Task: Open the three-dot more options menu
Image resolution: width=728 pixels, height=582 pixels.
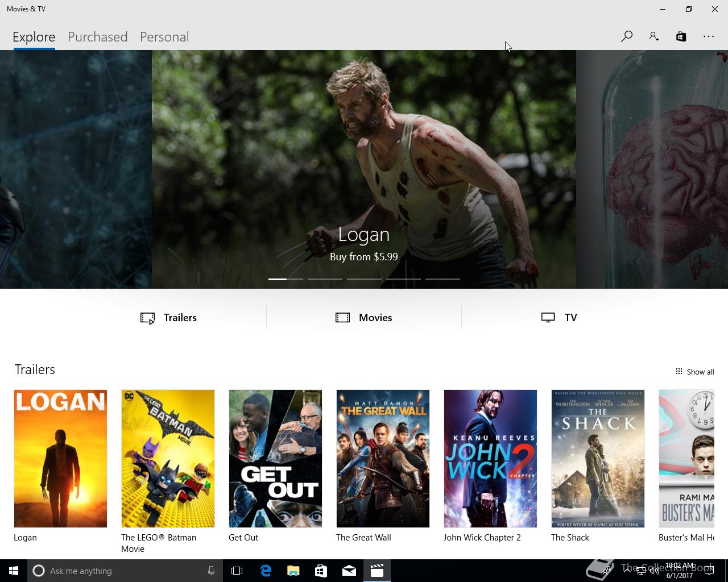Action: click(x=708, y=36)
